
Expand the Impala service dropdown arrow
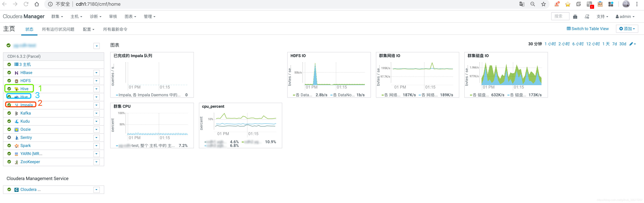(96, 105)
